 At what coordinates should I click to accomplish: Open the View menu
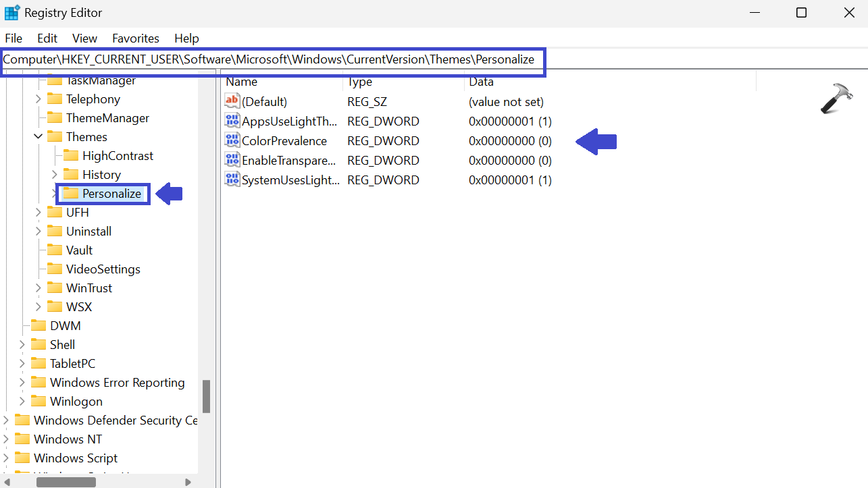[85, 38]
